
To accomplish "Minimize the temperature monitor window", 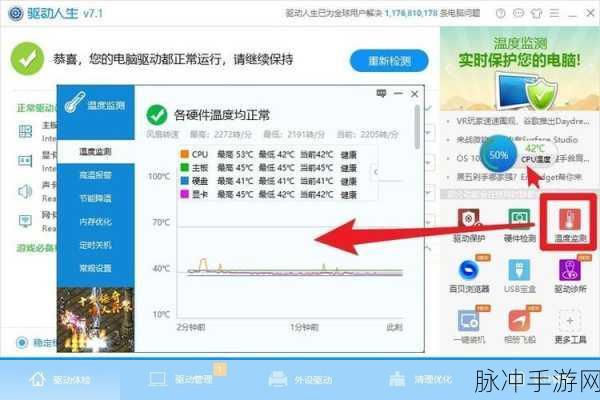I will (398, 93).
